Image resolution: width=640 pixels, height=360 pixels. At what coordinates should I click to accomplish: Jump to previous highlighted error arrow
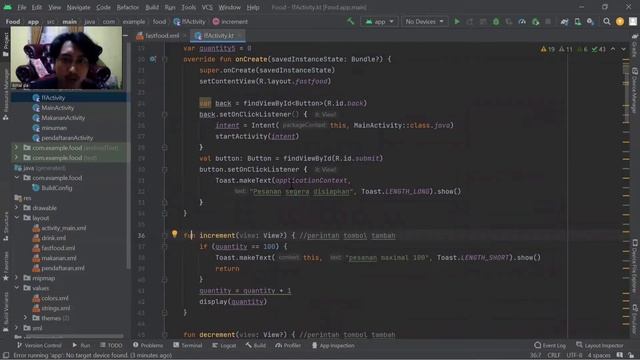click(x=613, y=49)
